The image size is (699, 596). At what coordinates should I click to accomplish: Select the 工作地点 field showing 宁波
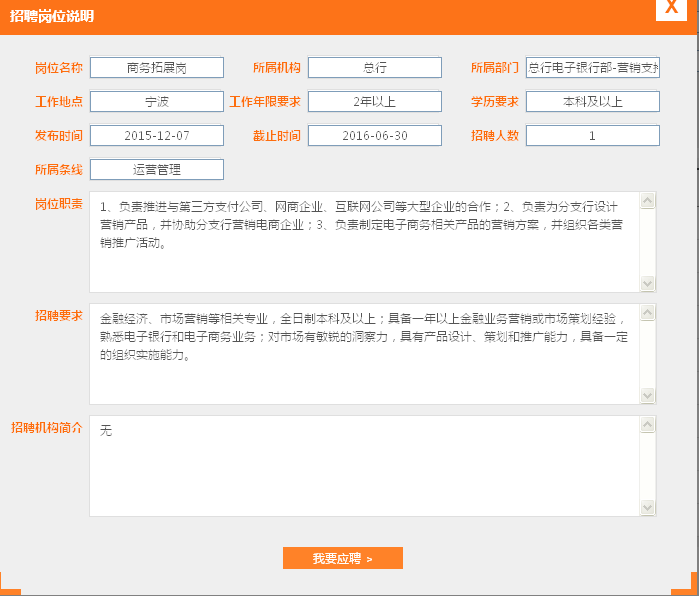[x=157, y=102]
